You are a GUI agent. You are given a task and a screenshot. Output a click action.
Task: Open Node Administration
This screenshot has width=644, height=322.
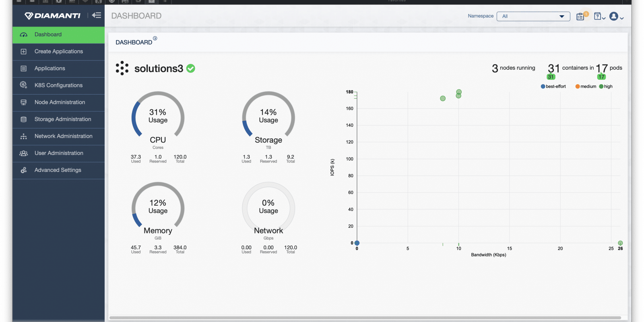tap(58, 102)
